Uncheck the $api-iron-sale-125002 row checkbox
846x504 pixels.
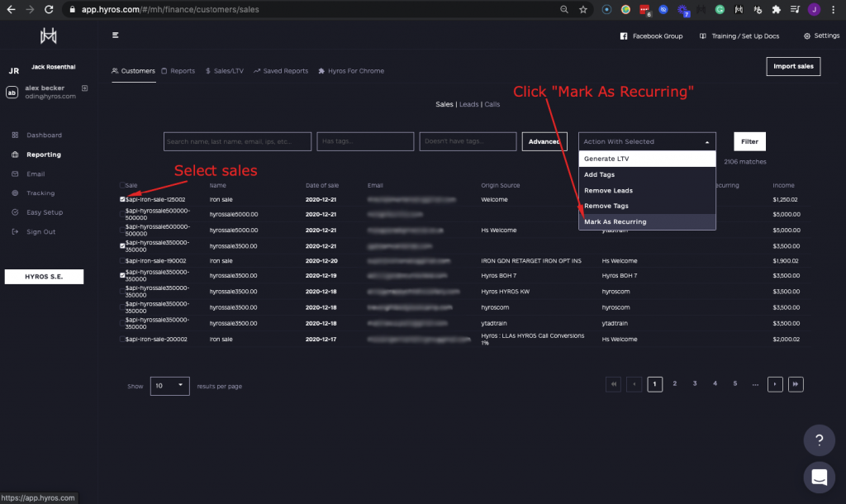[x=122, y=199]
